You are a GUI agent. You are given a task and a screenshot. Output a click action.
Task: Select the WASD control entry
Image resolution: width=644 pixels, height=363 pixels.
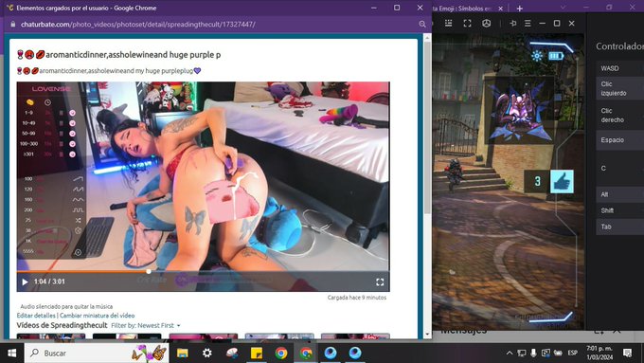click(619, 68)
